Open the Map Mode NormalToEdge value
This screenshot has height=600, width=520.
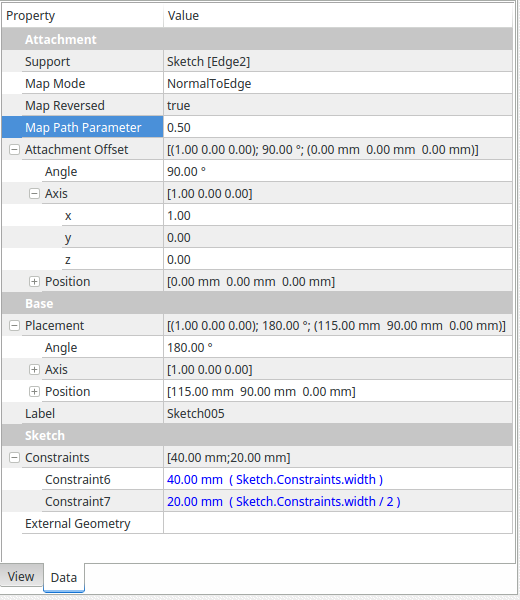[338, 83]
